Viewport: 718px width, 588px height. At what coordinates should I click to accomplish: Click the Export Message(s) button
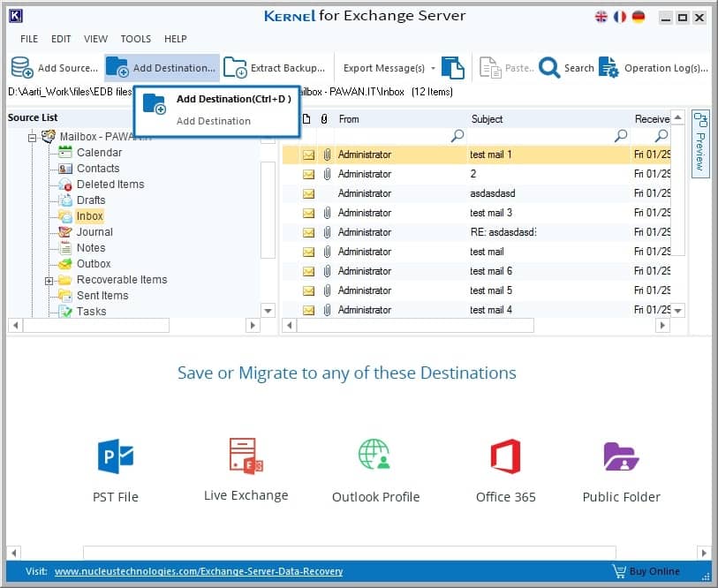click(x=384, y=68)
